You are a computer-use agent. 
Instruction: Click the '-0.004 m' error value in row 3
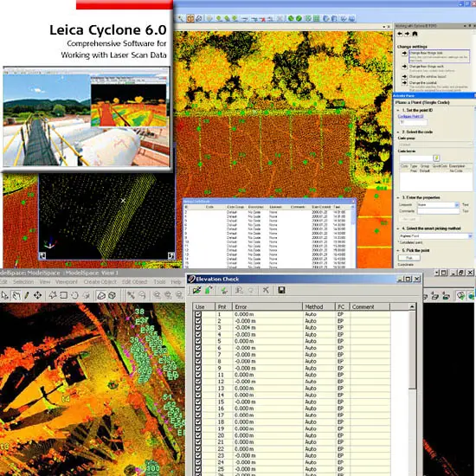click(x=245, y=327)
